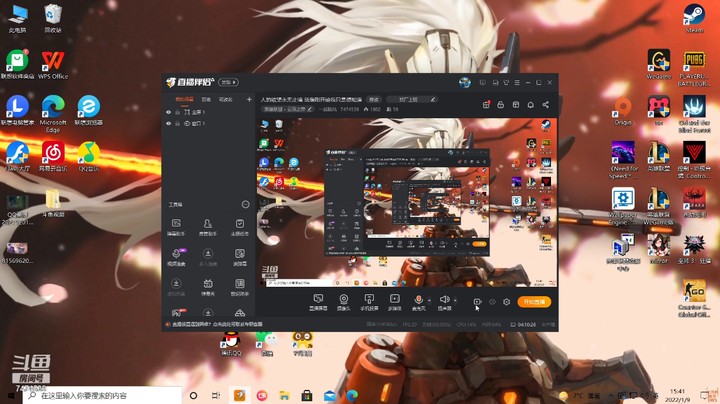This screenshot has width=720, height=404.
Task: Open the hamburger menu in the title bar
Action: 517,83
